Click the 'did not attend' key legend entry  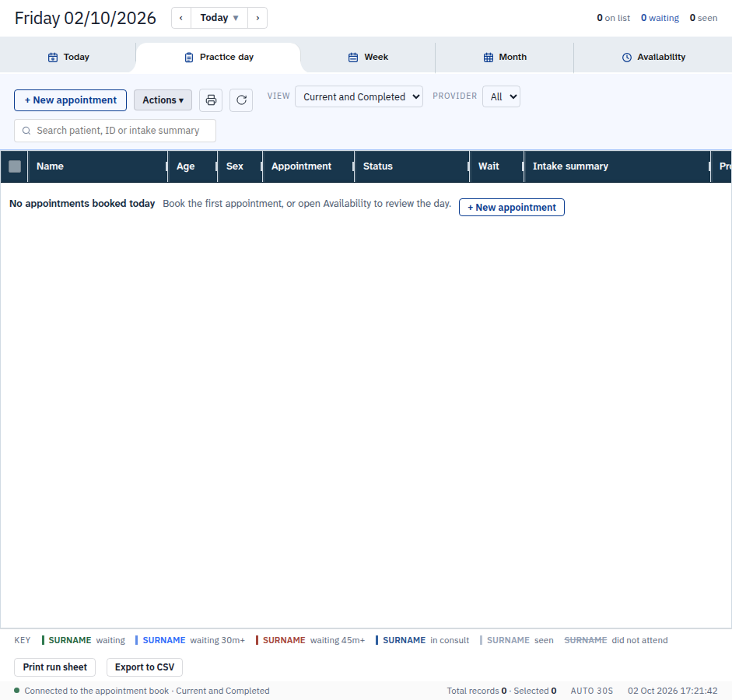(x=616, y=640)
